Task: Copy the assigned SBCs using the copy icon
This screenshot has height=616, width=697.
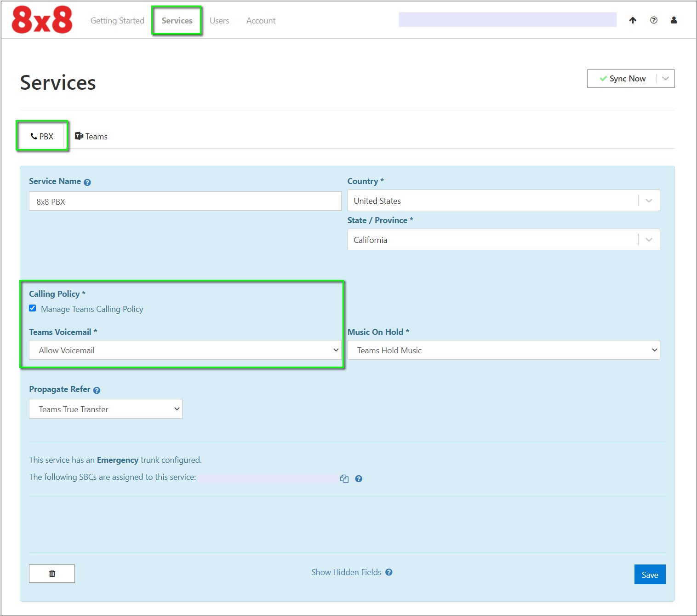Action: (x=344, y=478)
